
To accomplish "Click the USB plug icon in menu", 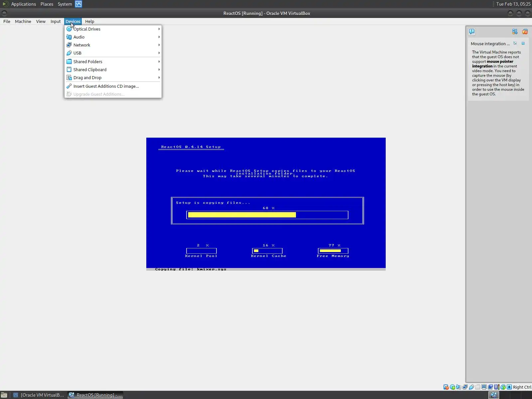I will click(x=69, y=53).
